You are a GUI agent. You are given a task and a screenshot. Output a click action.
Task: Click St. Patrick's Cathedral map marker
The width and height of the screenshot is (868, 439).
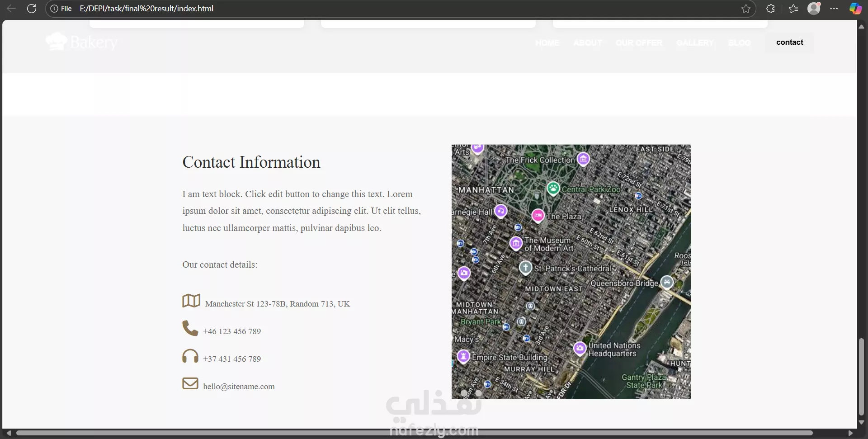coord(525,267)
